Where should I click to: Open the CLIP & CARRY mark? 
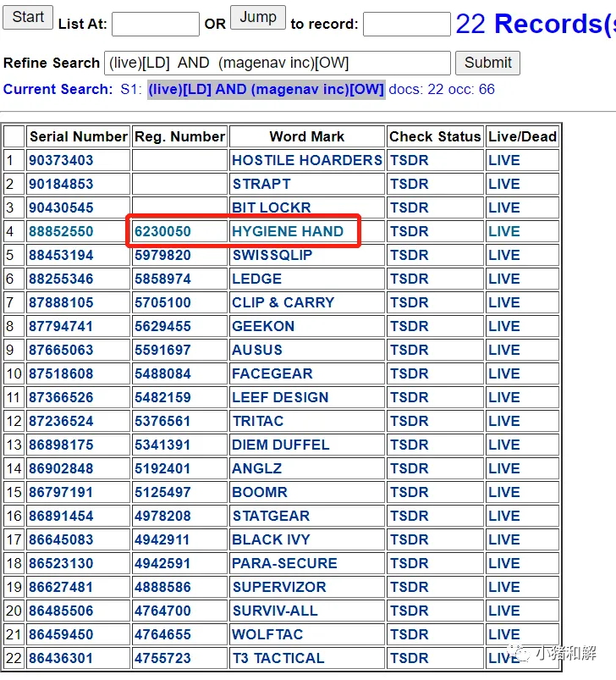tap(283, 302)
